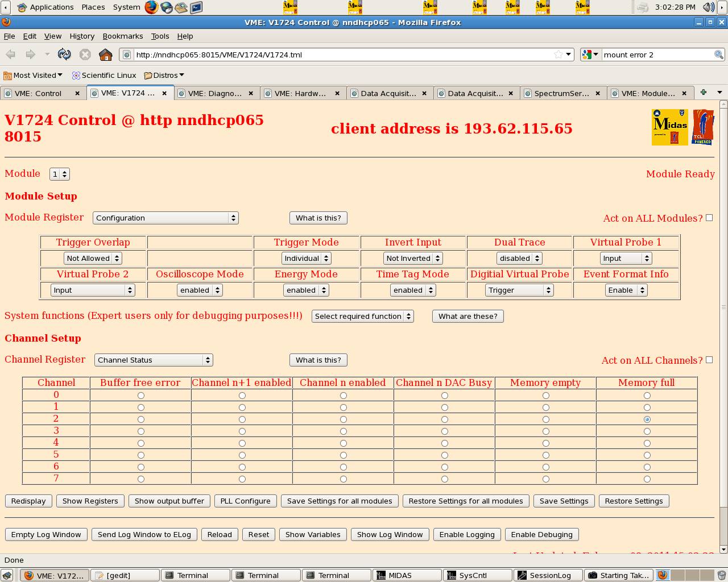Click the vertical page scrollbar

[x=723, y=307]
